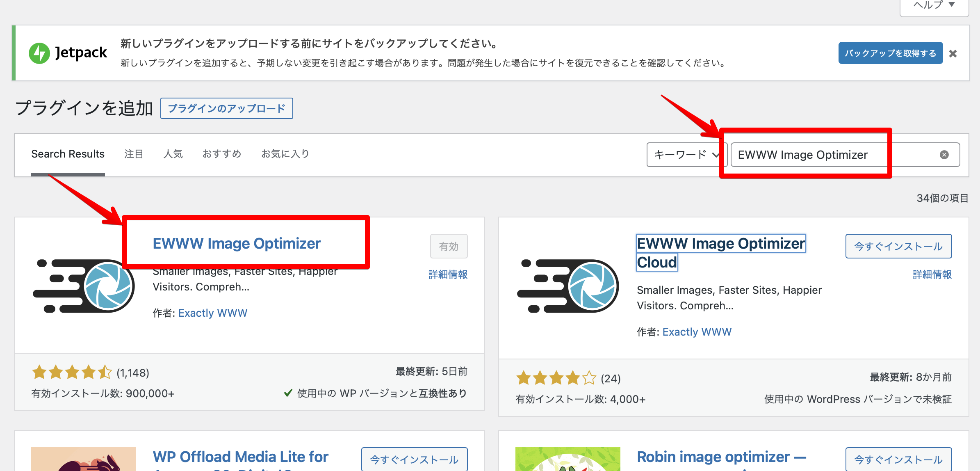Open the おすすめ tab
Image resolution: width=980 pixels, height=471 pixels.
click(222, 154)
